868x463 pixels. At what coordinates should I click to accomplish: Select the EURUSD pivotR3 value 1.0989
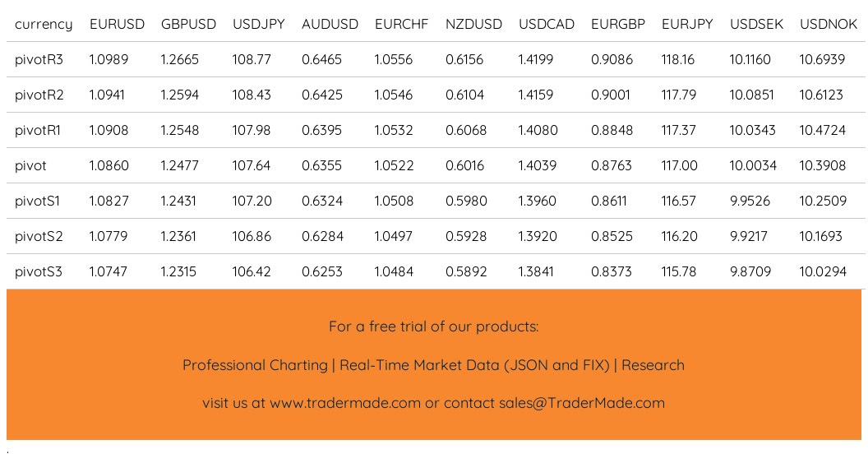[x=108, y=60]
